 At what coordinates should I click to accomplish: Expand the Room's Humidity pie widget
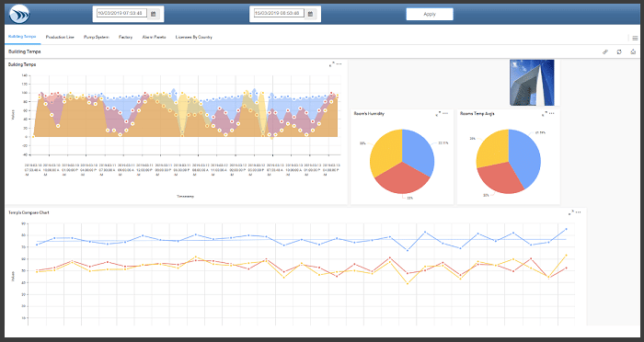pyautogui.click(x=438, y=114)
